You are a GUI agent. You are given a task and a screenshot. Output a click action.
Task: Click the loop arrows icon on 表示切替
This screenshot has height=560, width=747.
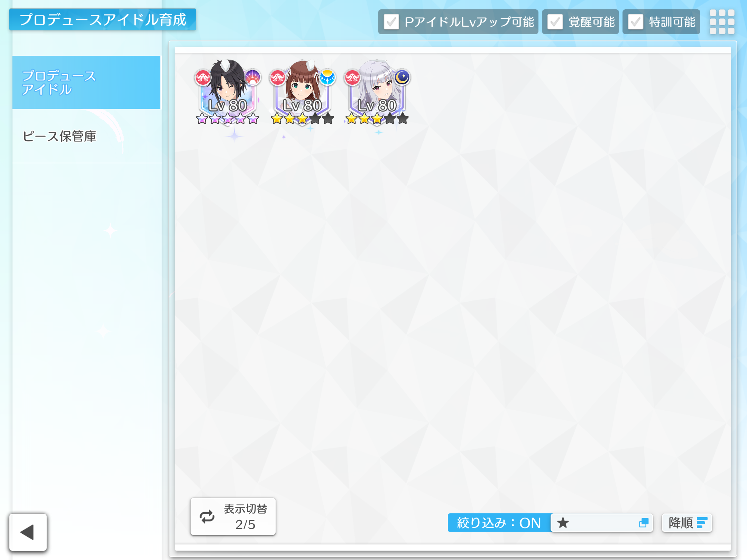(207, 517)
